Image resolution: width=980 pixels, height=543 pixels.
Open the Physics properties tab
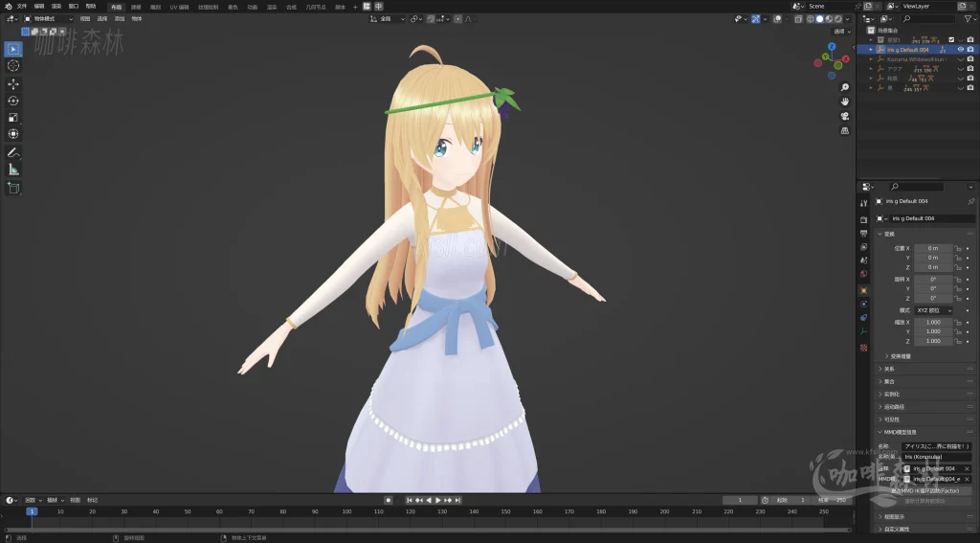[864, 304]
